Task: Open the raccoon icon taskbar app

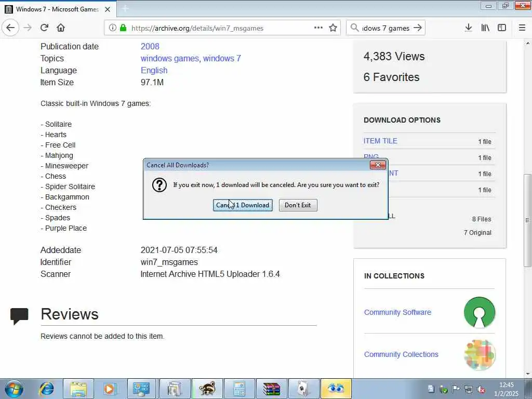Action: click(207, 389)
